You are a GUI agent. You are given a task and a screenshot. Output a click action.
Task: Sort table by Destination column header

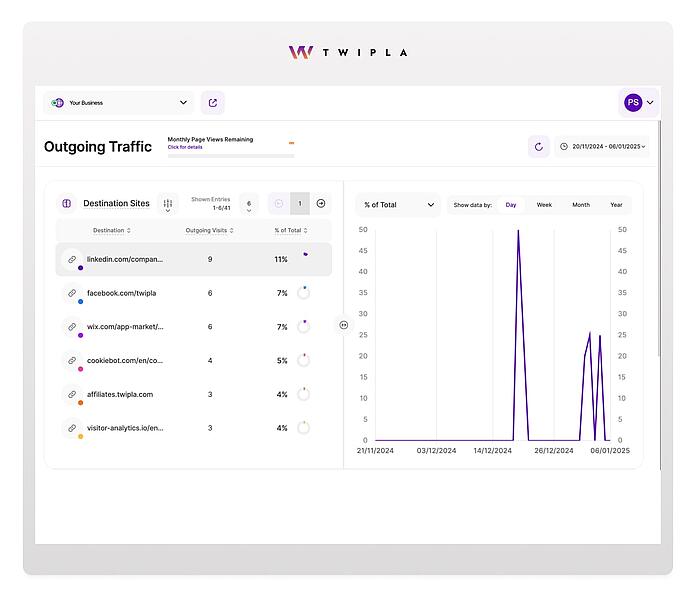(x=111, y=230)
